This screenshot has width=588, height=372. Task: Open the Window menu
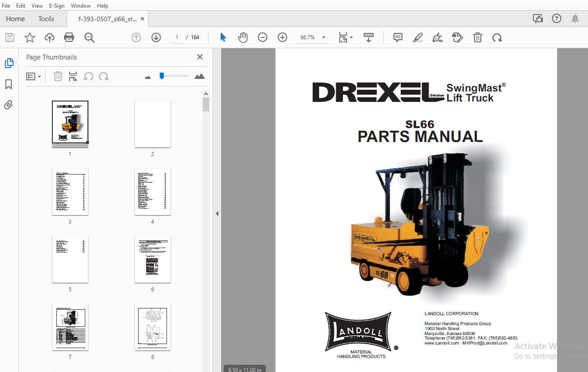tap(81, 5)
